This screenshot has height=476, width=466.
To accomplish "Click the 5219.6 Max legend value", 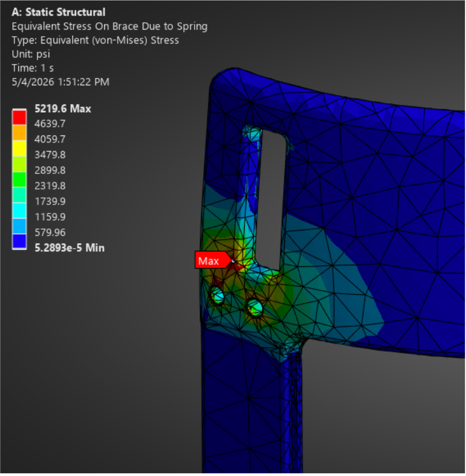I will click(63, 109).
